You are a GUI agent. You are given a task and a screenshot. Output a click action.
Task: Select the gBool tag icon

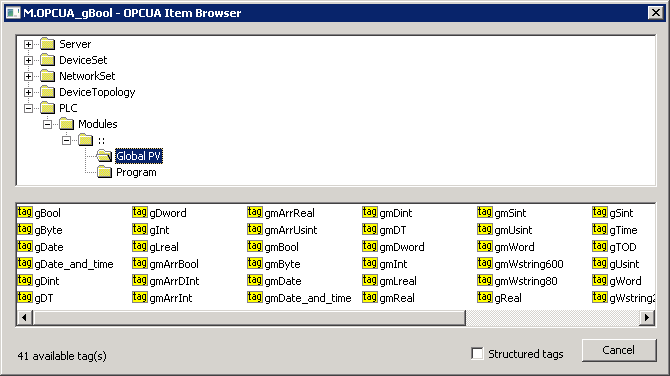tap(25, 212)
